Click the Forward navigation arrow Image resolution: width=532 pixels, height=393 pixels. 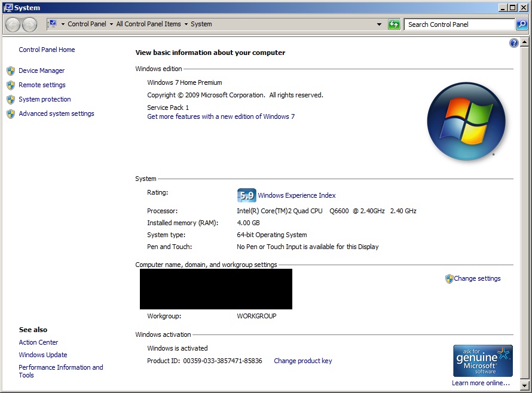click(x=30, y=24)
